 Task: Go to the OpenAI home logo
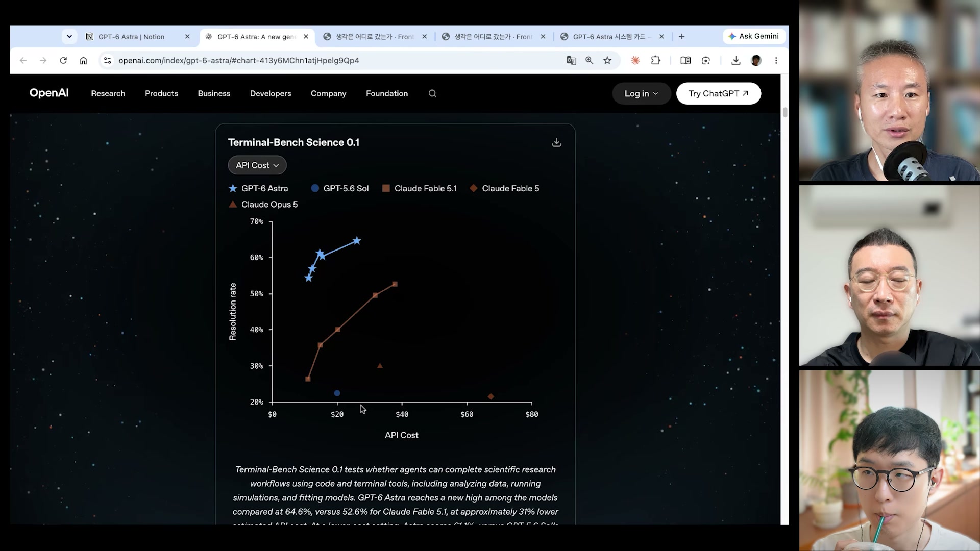pos(49,93)
